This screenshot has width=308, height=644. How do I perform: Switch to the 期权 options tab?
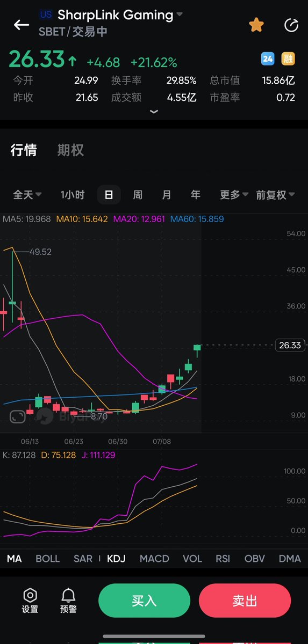pos(70,150)
